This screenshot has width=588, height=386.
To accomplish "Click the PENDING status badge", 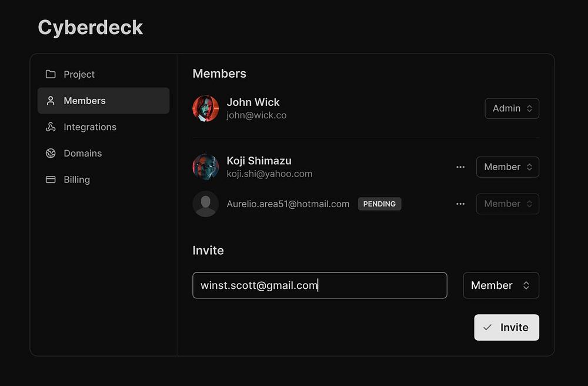I will (x=379, y=204).
